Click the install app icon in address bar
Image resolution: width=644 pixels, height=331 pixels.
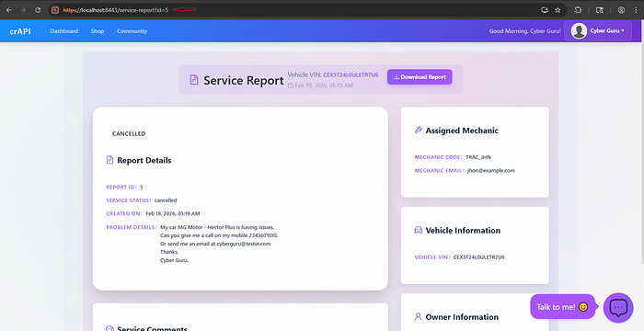pos(545,10)
